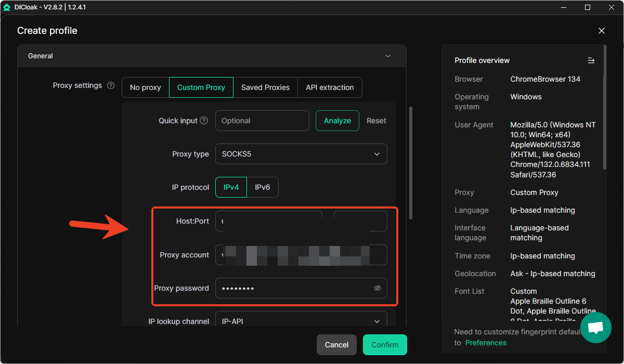The image size is (624, 364).
Task: Toggle proxy password visibility eye icon
Action: pyautogui.click(x=378, y=288)
